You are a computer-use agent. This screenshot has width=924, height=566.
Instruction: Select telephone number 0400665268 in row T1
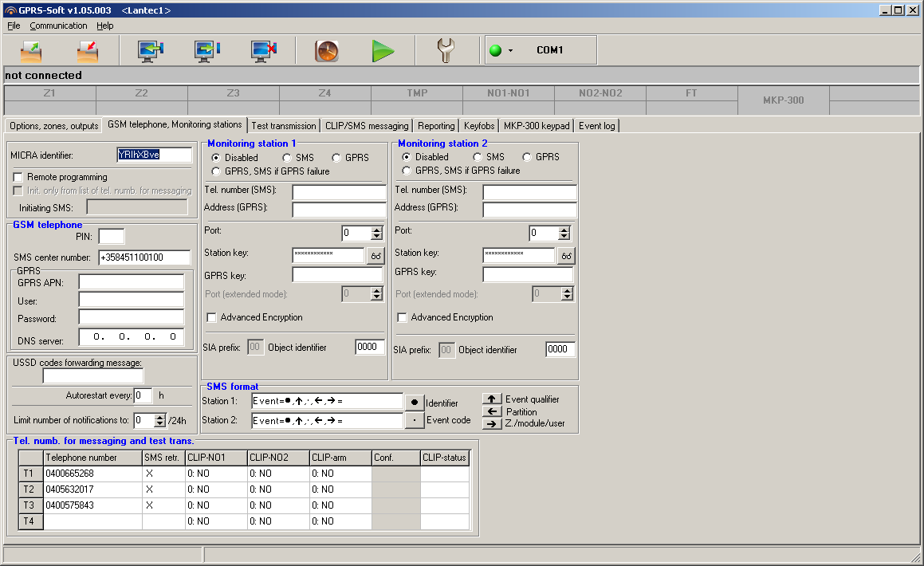point(93,474)
